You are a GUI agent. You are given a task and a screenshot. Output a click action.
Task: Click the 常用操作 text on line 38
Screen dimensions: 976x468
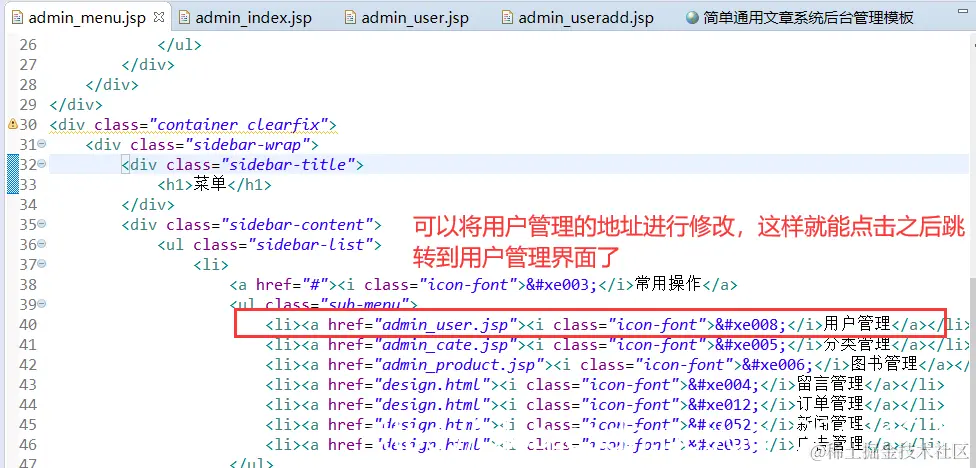(668, 284)
